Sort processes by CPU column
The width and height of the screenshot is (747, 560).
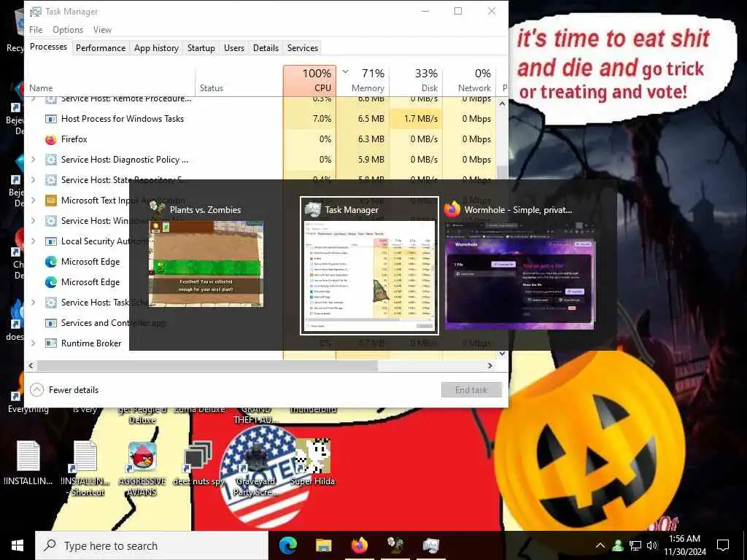tap(309, 80)
